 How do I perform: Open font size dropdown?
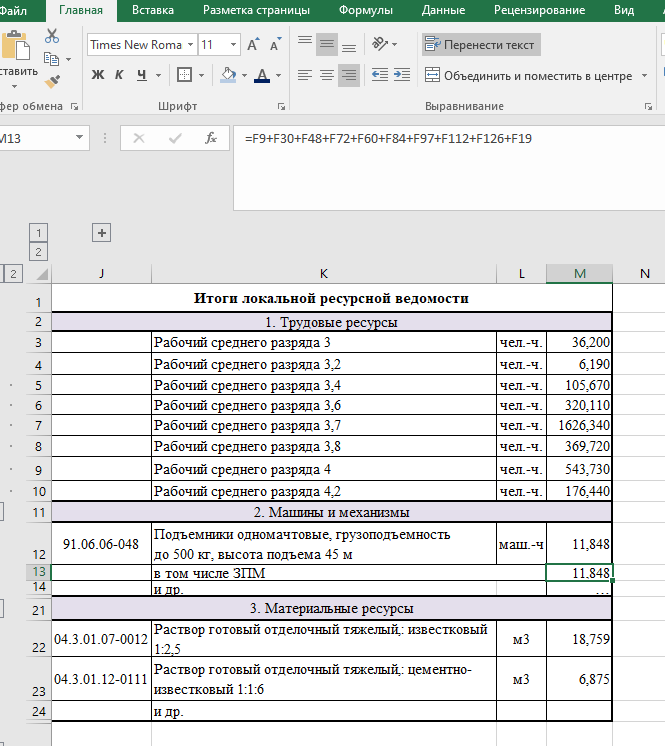tap(233, 45)
